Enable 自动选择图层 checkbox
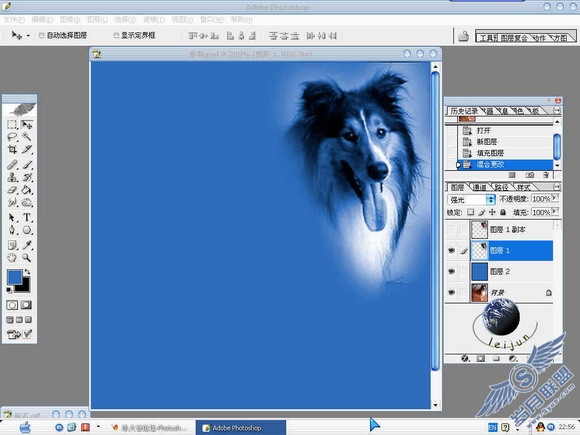The height and width of the screenshot is (435, 580). click(42, 36)
